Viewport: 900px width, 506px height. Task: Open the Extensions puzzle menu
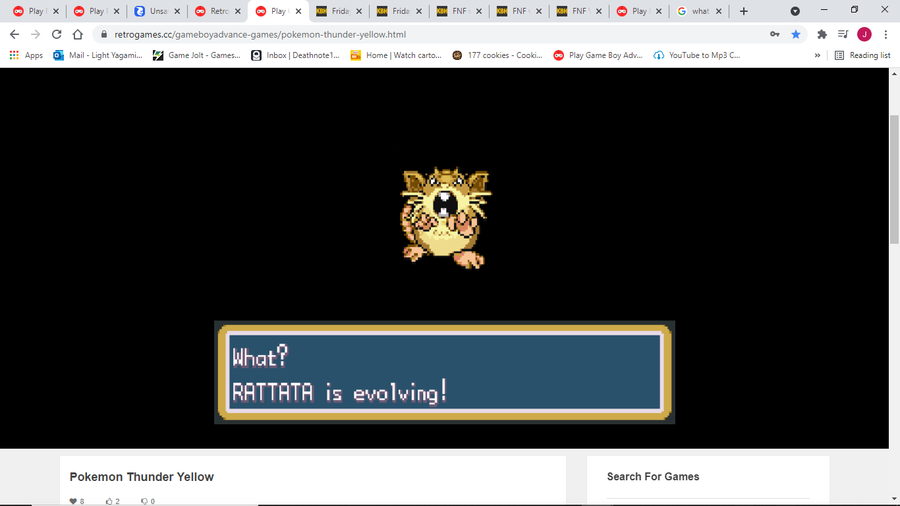click(822, 34)
